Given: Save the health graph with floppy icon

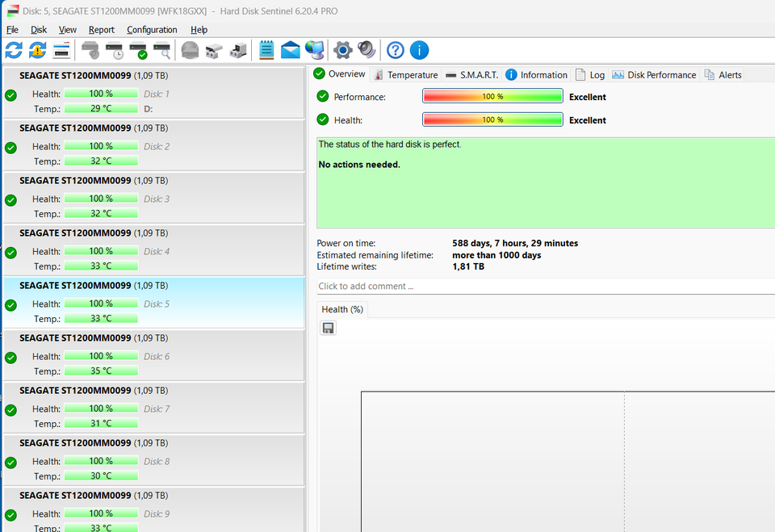Looking at the screenshot, I should coord(329,328).
